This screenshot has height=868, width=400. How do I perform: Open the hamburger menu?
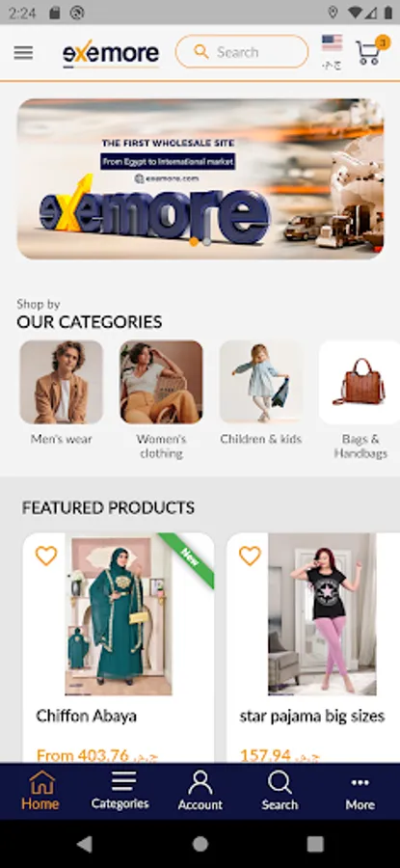[x=23, y=53]
